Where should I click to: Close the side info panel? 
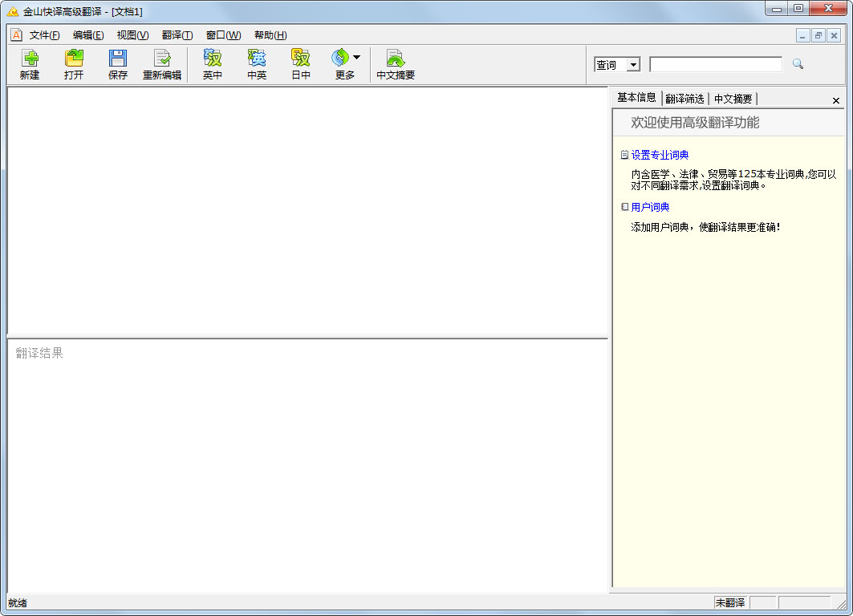pyautogui.click(x=836, y=100)
